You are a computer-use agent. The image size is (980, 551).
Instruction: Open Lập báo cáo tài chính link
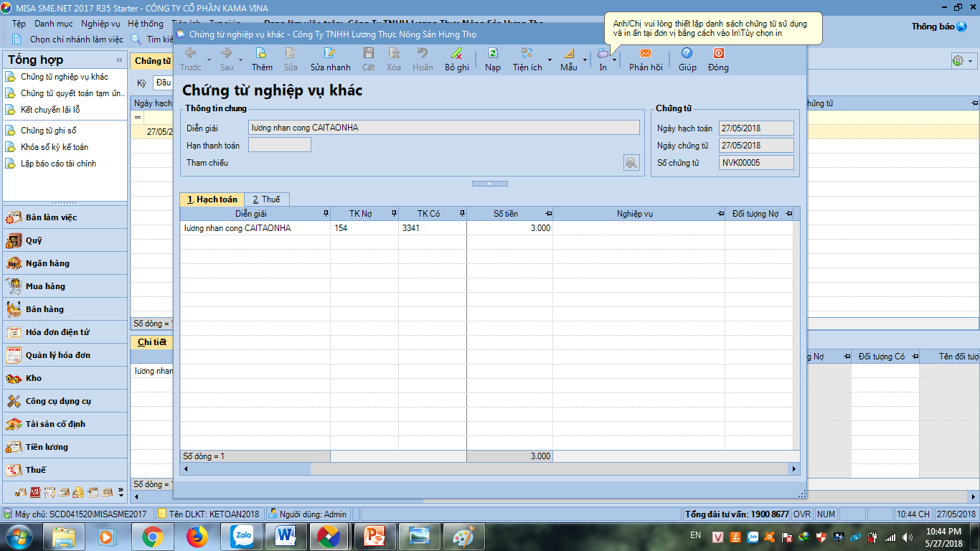tap(58, 164)
